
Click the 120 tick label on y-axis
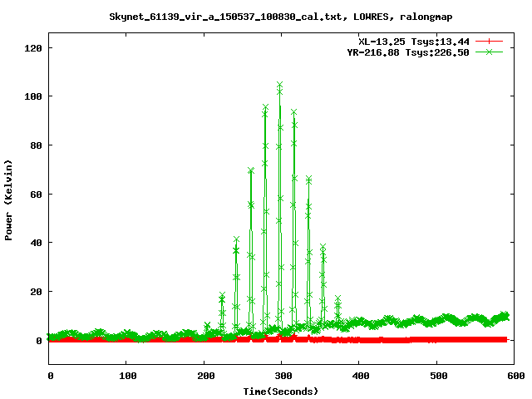(32, 47)
